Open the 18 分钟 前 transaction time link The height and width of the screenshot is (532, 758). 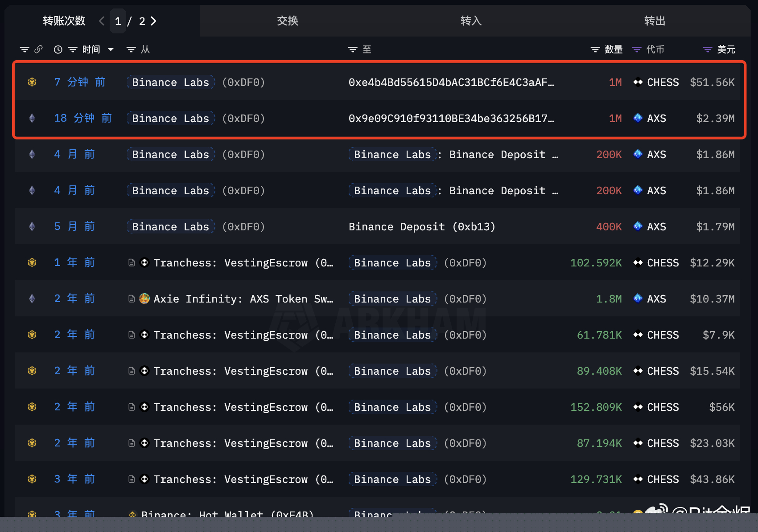pos(83,118)
